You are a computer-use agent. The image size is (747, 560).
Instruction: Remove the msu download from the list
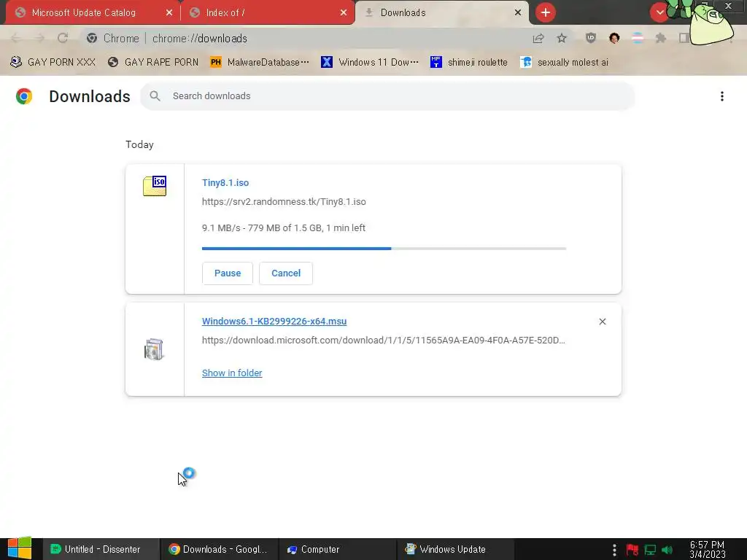[x=602, y=322]
